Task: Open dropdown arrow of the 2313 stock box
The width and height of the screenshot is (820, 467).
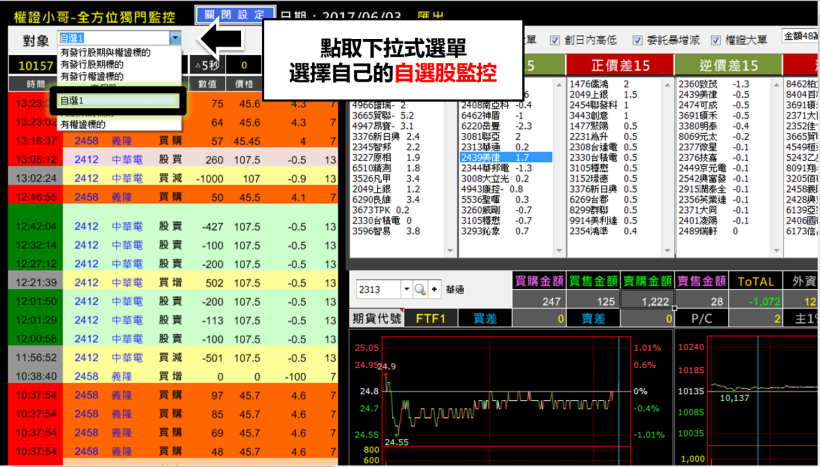Action: point(406,289)
